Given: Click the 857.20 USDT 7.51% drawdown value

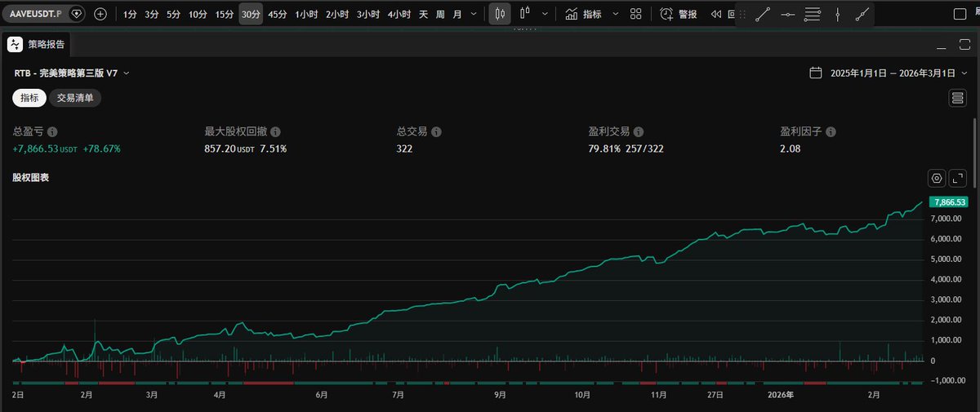Looking at the screenshot, I should click(245, 149).
